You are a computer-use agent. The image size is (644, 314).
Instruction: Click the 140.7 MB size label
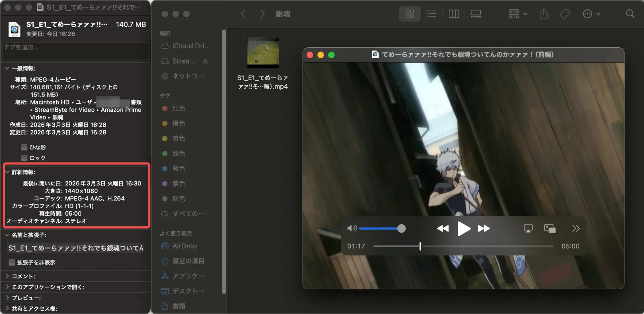coord(131,25)
